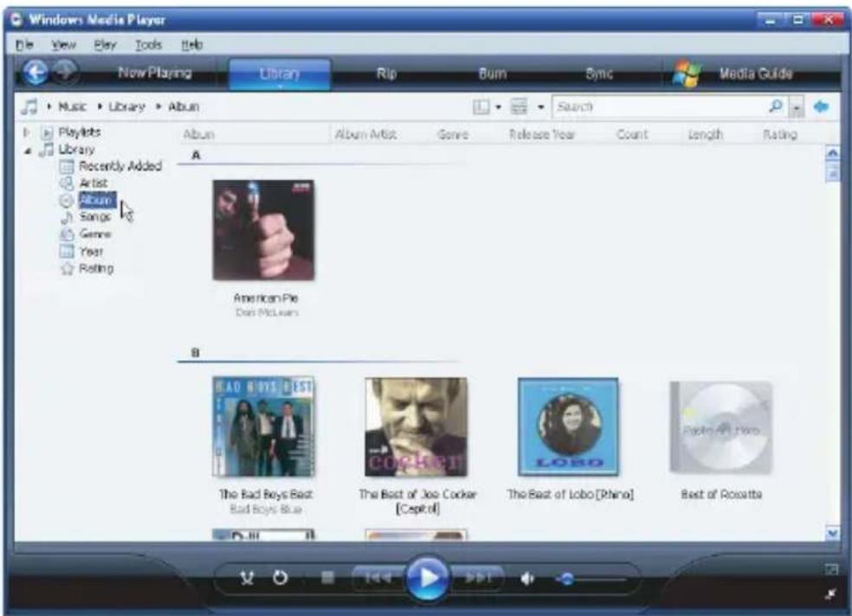The width and height of the screenshot is (852, 616).
Task: Select the American Pie album cover
Action: (263, 230)
